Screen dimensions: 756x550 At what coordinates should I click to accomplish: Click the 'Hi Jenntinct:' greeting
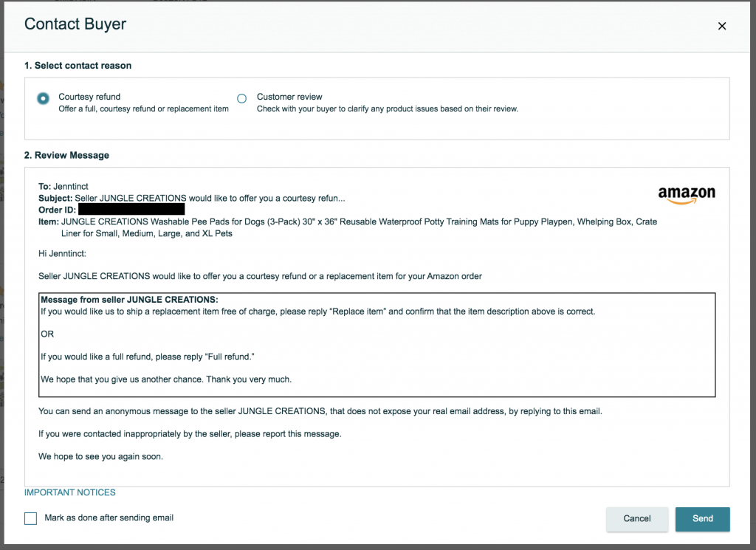click(x=62, y=253)
